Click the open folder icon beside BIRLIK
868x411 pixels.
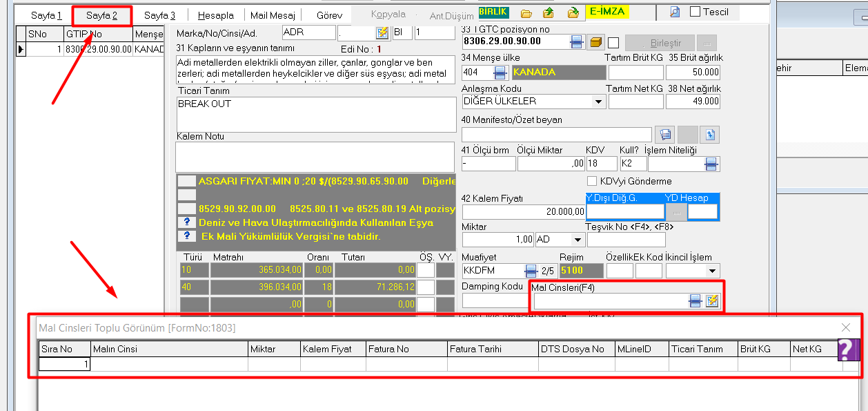[526, 13]
